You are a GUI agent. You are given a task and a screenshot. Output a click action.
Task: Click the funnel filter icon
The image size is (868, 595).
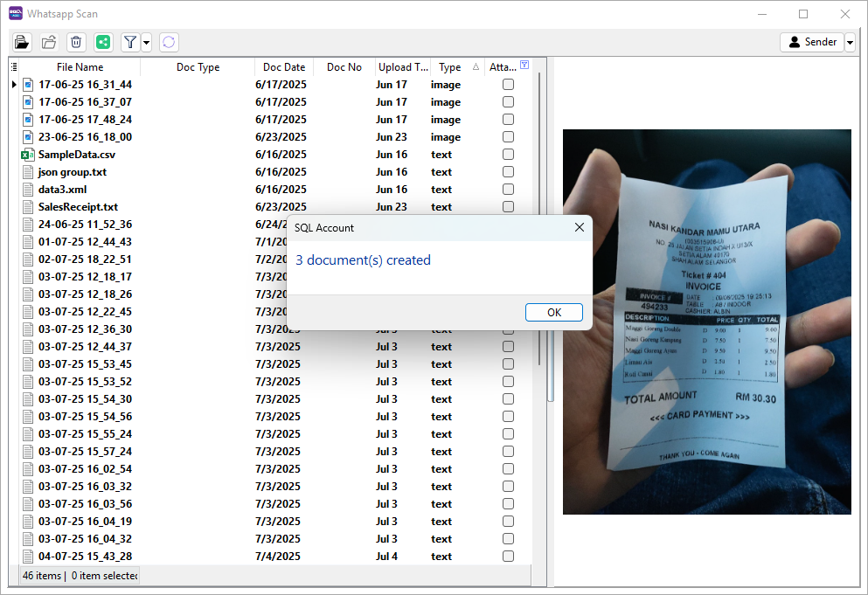[x=130, y=42]
